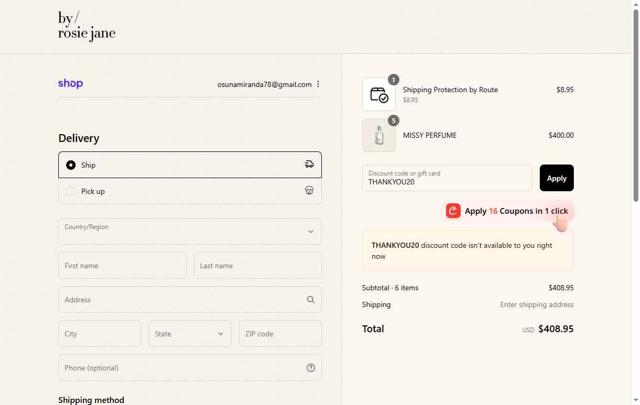Focus the ZIP code field
The height and width of the screenshot is (405, 640).
[x=280, y=334]
